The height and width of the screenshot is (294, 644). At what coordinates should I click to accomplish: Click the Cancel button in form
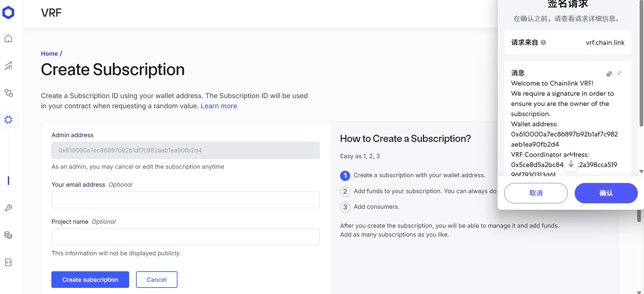click(x=156, y=279)
